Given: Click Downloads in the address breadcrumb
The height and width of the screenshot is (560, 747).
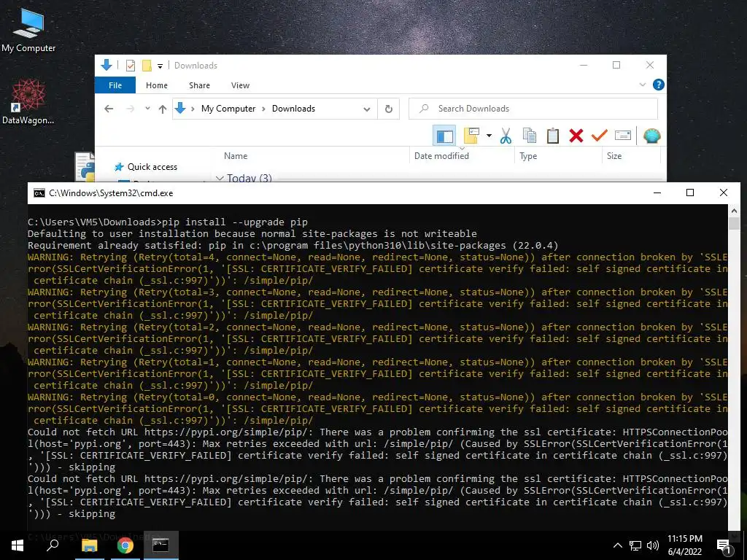Looking at the screenshot, I should (x=293, y=109).
